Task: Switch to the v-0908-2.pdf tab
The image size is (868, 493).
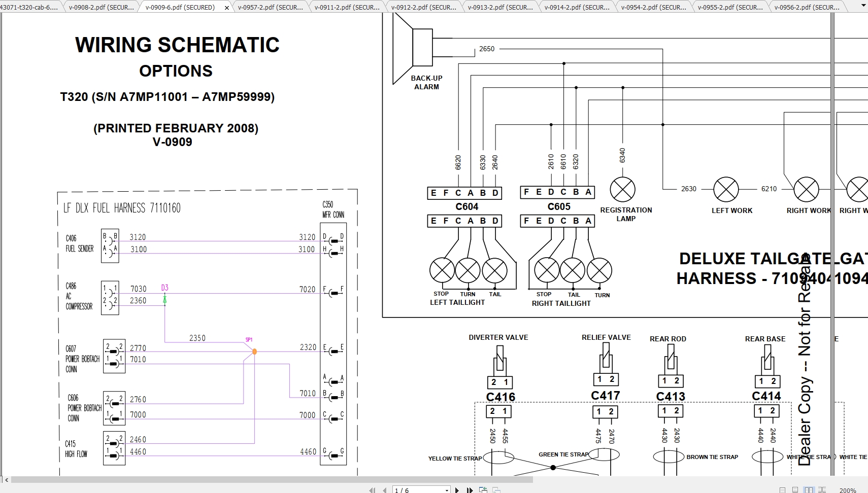Action: tap(101, 7)
